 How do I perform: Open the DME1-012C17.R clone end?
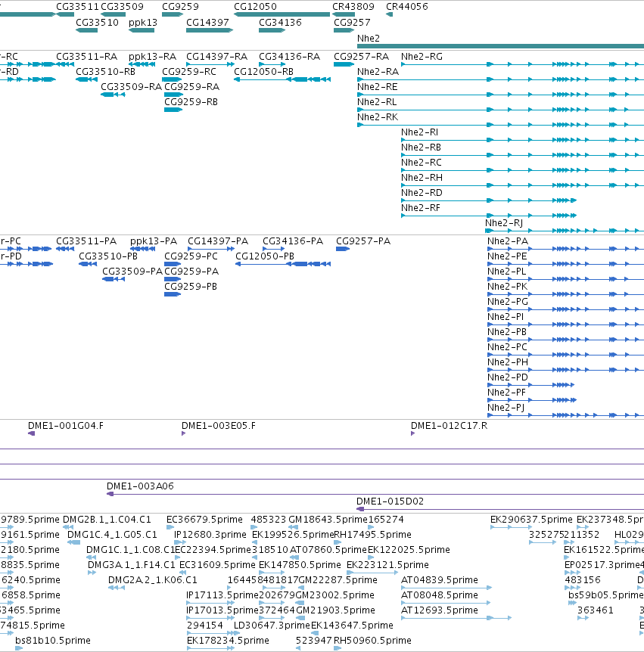pos(412,433)
